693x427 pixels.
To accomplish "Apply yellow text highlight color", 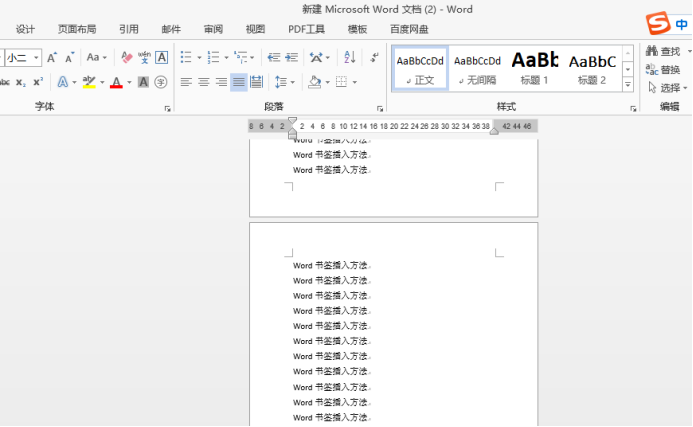I will tap(89, 82).
